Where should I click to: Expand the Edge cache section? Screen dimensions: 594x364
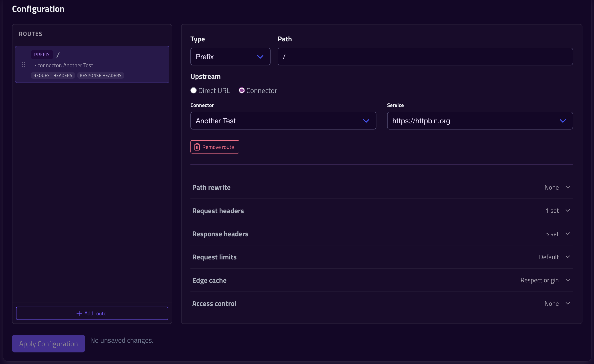click(x=381, y=280)
